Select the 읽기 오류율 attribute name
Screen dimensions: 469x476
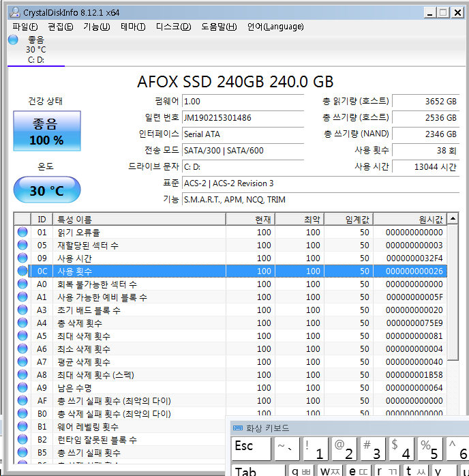[78, 233]
